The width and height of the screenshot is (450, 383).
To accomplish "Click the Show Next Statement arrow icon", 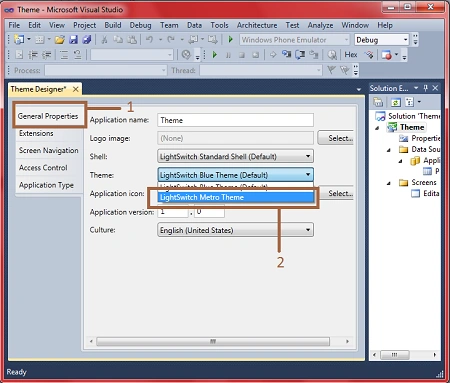I will pos(273,54).
